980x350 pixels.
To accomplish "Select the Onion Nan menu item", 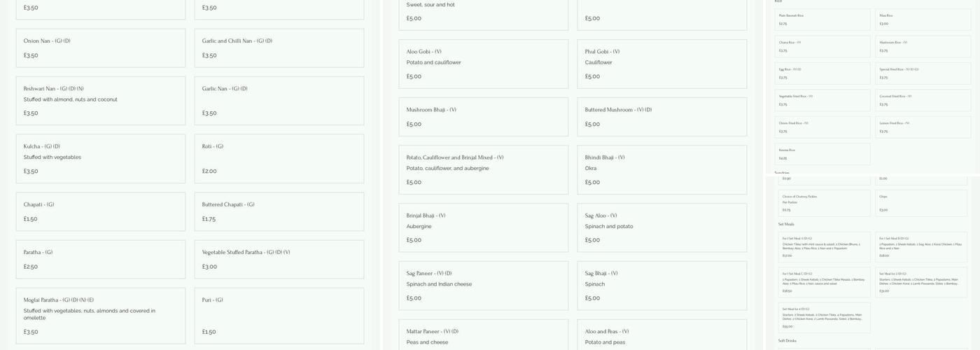I will pyautogui.click(x=100, y=48).
